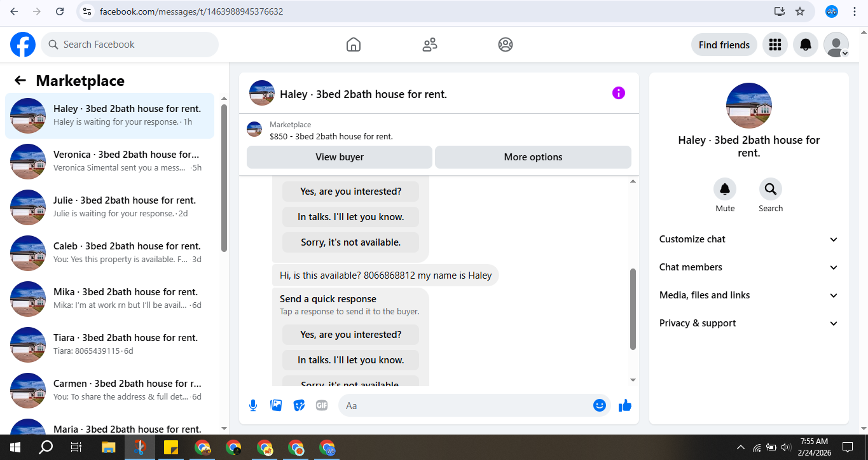Screen dimensions: 868x460
Task: Send upper 'In talks. I'll let you know.'
Action: tap(350, 217)
